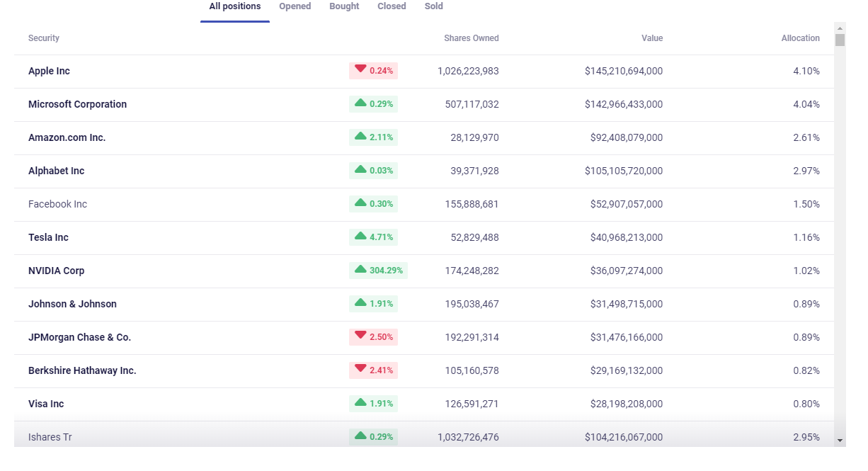Click the vertical scrollbar thumb

pyautogui.click(x=840, y=39)
